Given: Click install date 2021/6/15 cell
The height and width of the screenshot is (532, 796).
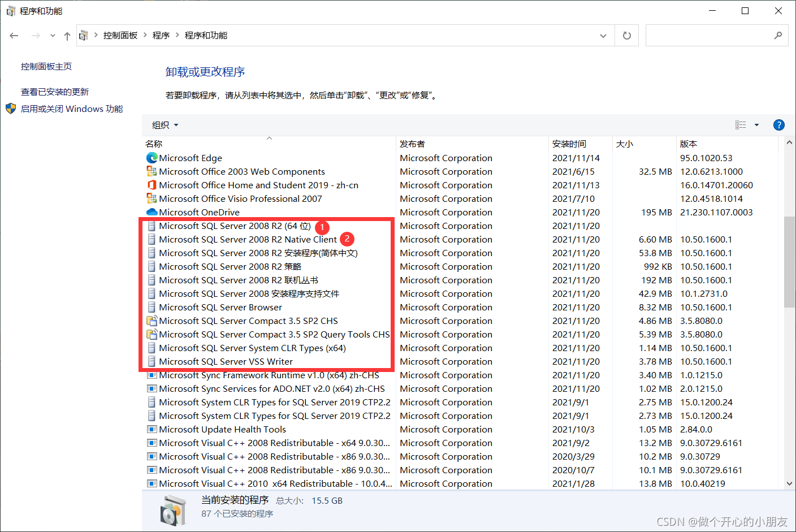Looking at the screenshot, I should tap(573, 171).
